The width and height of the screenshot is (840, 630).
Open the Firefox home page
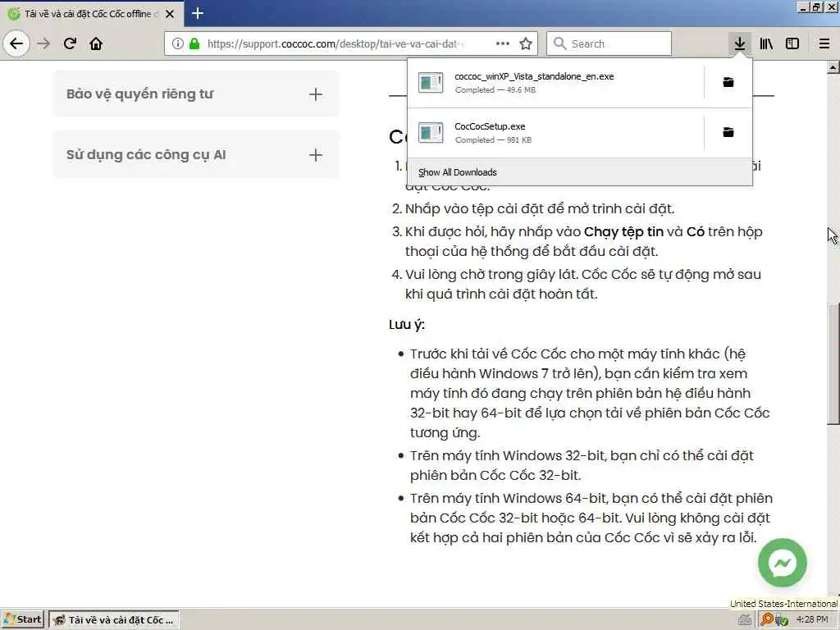point(96,43)
